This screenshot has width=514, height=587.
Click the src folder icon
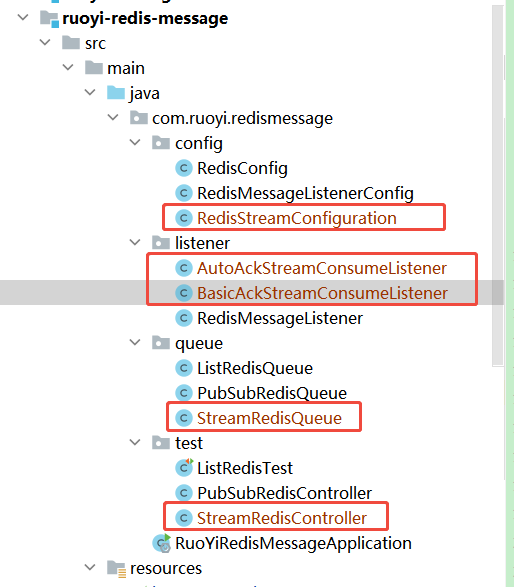coord(71,43)
